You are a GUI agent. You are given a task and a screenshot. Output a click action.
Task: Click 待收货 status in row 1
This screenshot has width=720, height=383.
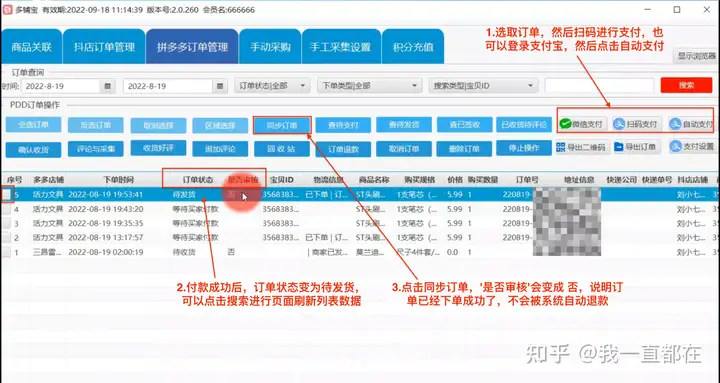[184, 252]
